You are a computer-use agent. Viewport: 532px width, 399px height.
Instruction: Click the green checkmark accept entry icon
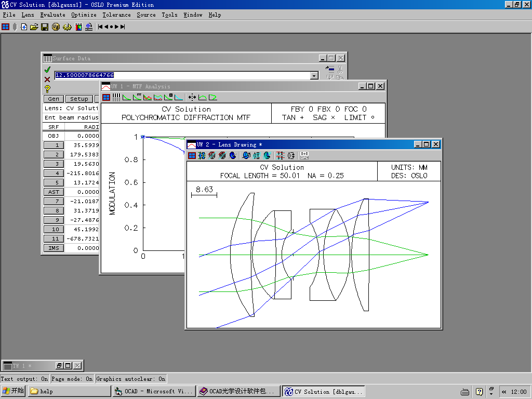click(47, 70)
